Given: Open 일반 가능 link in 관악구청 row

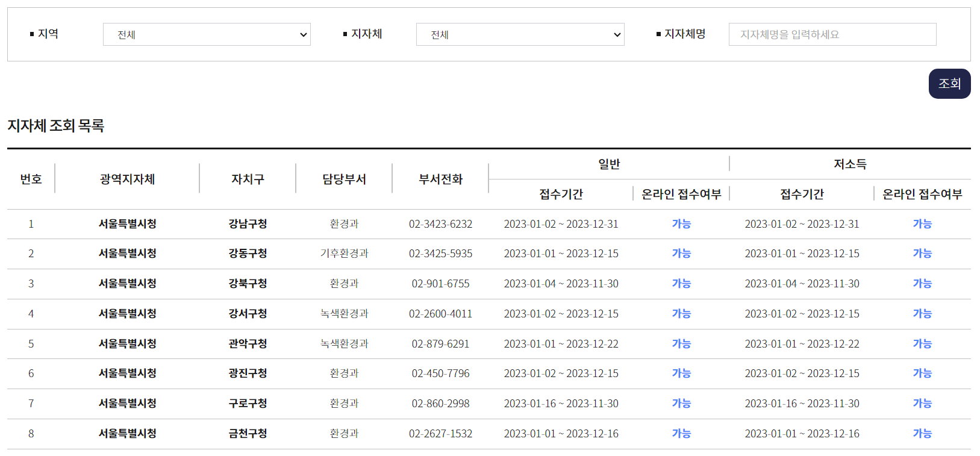Looking at the screenshot, I should click(681, 344).
